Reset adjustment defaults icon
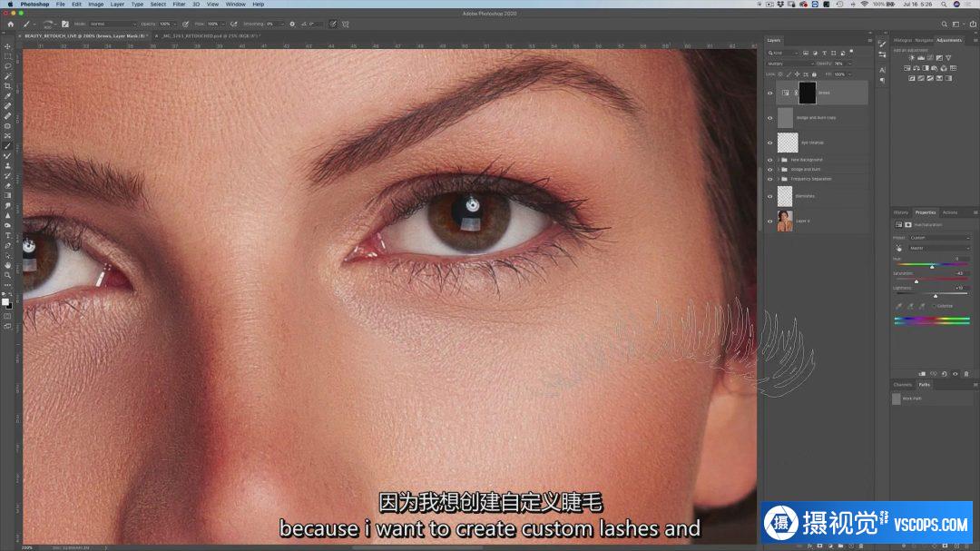Screen dimensions: 980x551 (945, 374)
